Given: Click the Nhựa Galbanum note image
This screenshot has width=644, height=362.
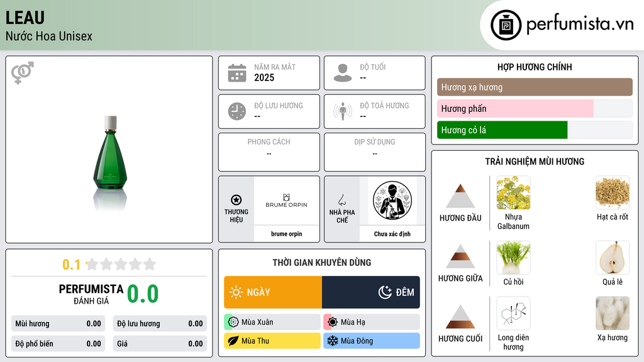Looking at the screenshot, I should click(x=513, y=192).
